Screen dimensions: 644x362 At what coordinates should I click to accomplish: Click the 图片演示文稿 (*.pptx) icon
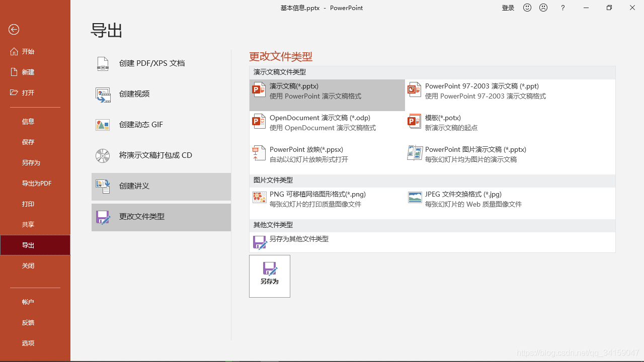coord(415,153)
